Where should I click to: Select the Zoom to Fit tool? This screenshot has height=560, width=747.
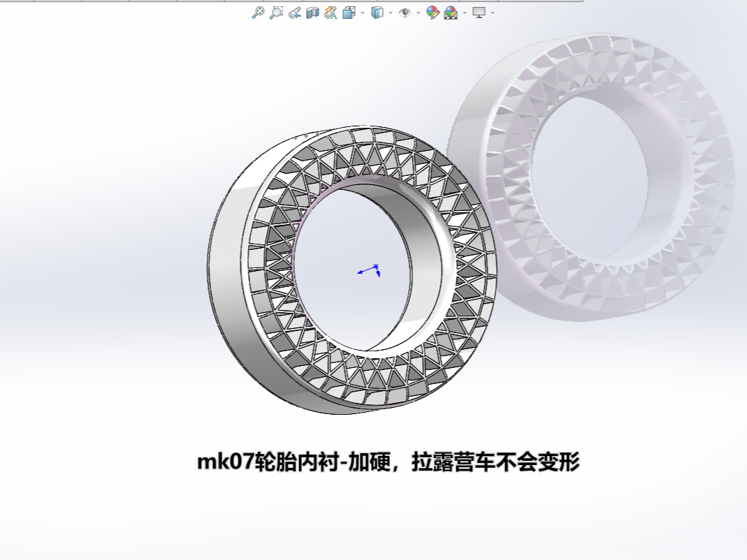[259, 13]
